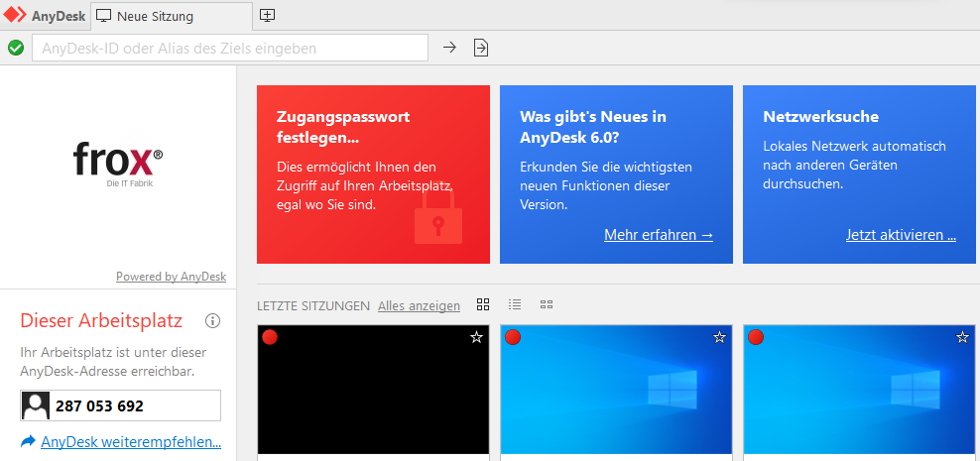The height and width of the screenshot is (461, 980).
Task: Switch recent sessions to large tiles view
Action: point(483,305)
